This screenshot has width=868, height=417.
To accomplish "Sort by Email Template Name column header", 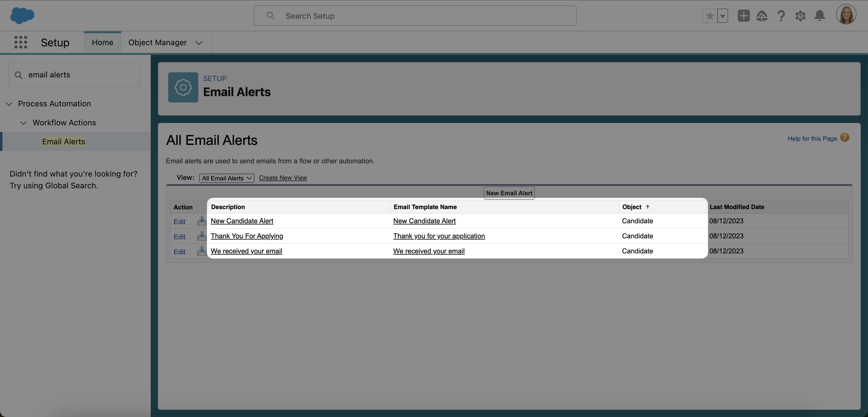I will pyautogui.click(x=425, y=207).
